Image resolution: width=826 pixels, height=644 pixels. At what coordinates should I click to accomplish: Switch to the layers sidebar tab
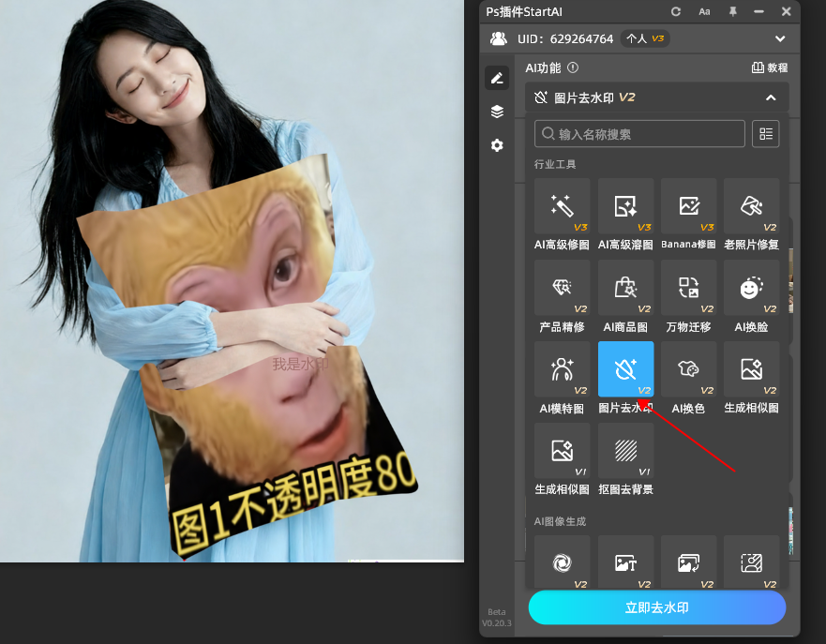[497, 112]
